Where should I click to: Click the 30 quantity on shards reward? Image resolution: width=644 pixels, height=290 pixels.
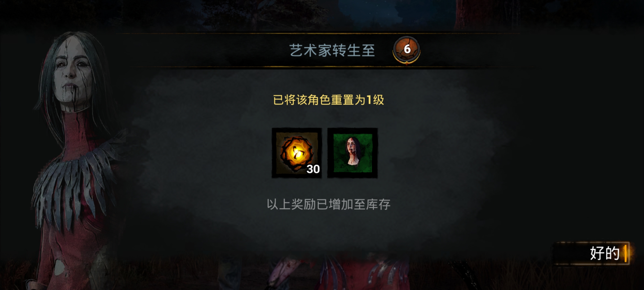tap(313, 169)
